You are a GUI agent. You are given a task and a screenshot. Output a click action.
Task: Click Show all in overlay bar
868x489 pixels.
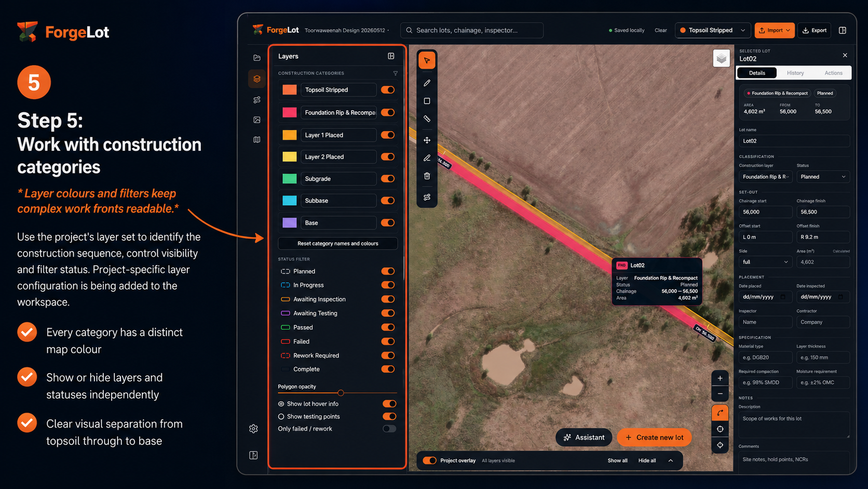[x=617, y=460]
